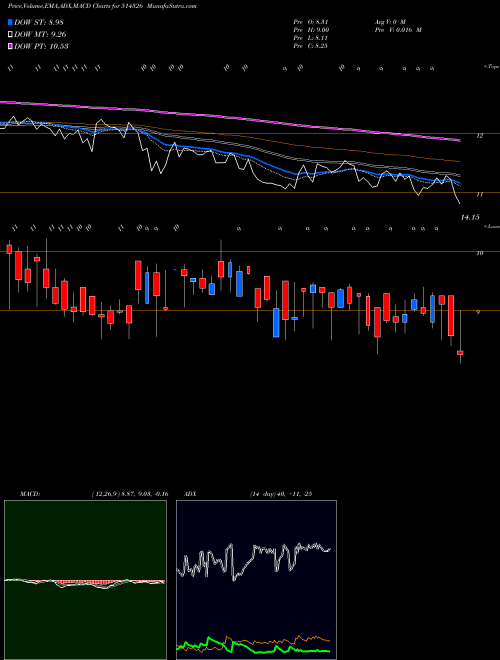The height and width of the screenshot is (660, 500).
Task: Select the 'DOW PT: 10.53' legend text
Action: pos(41,46)
